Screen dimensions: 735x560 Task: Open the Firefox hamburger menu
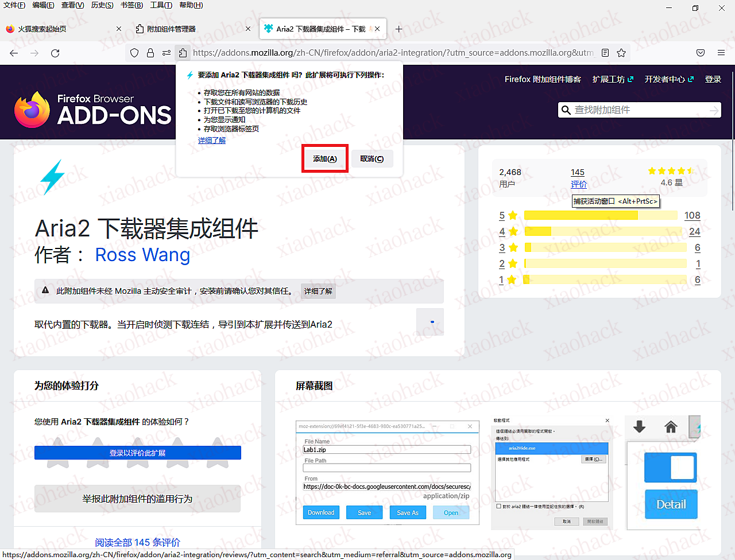point(721,53)
